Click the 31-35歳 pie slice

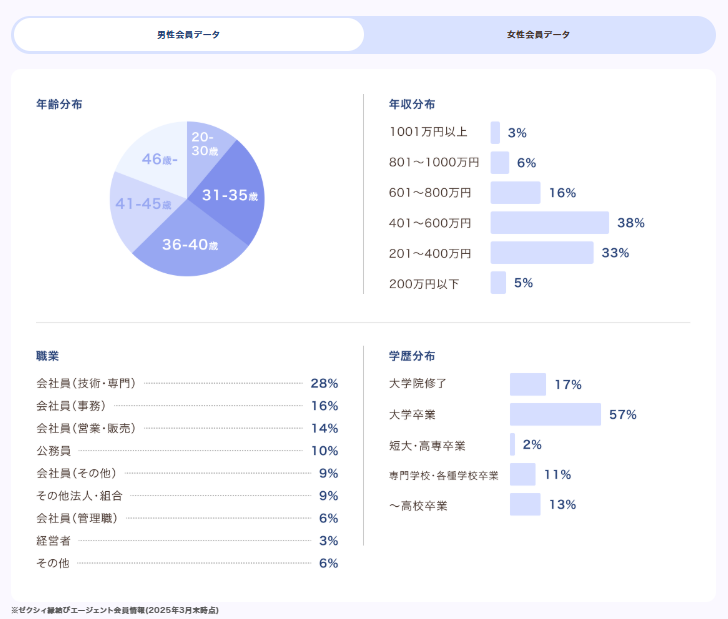click(x=230, y=195)
